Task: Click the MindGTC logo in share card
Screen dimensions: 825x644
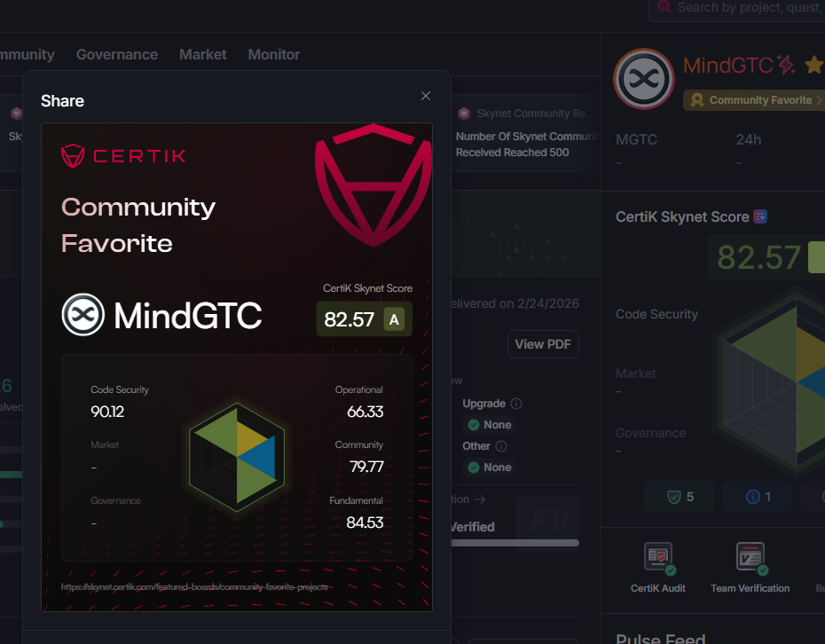Action: tap(83, 315)
